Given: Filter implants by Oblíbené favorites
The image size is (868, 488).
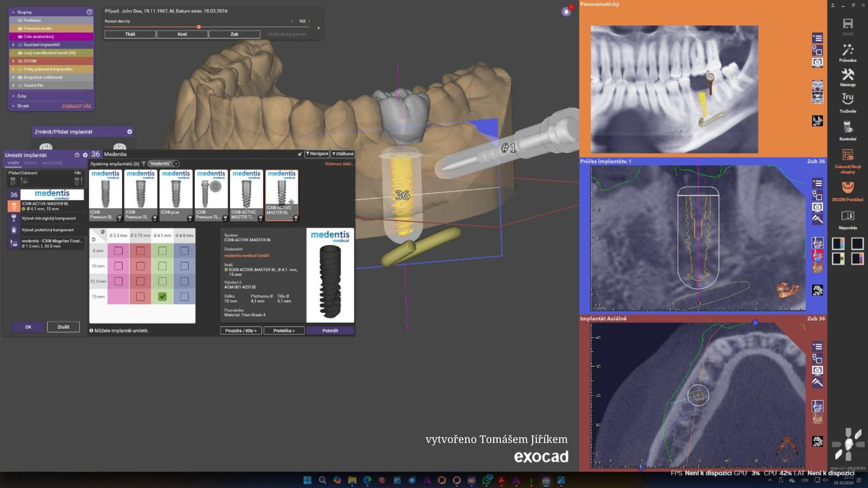Looking at the screenshot, I should click(x=343, y=154).
